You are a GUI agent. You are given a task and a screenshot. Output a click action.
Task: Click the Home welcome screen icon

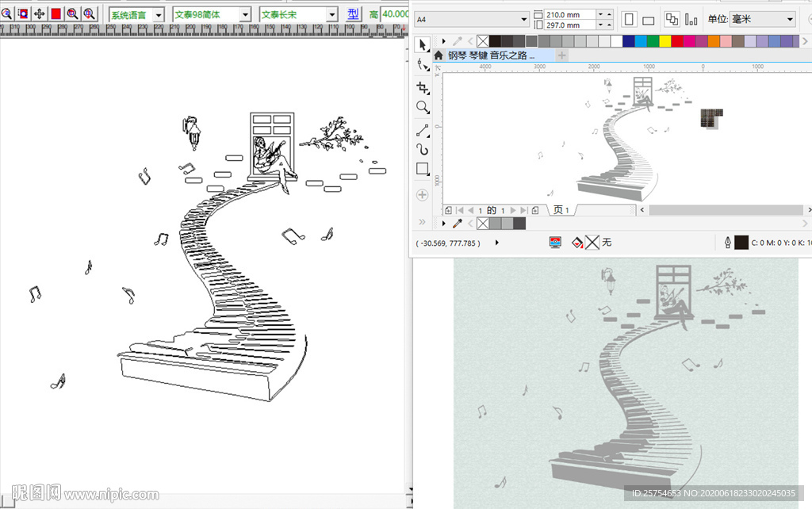coord(439,55)
